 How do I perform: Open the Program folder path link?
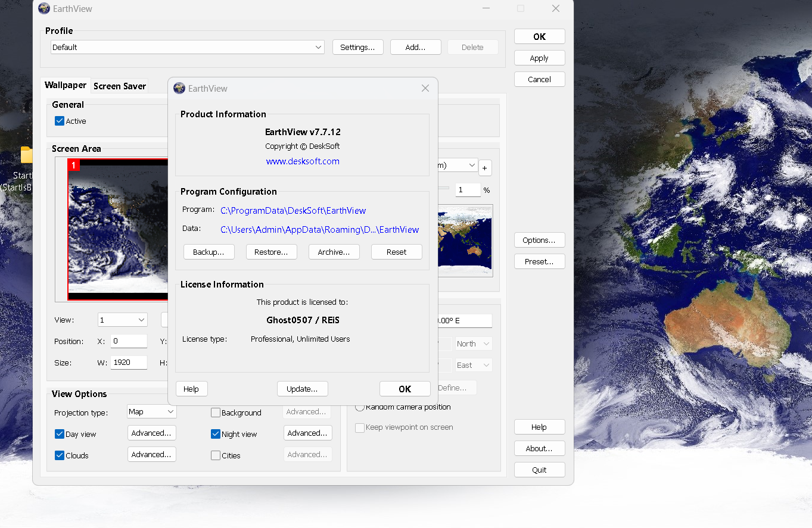point(293,210)
